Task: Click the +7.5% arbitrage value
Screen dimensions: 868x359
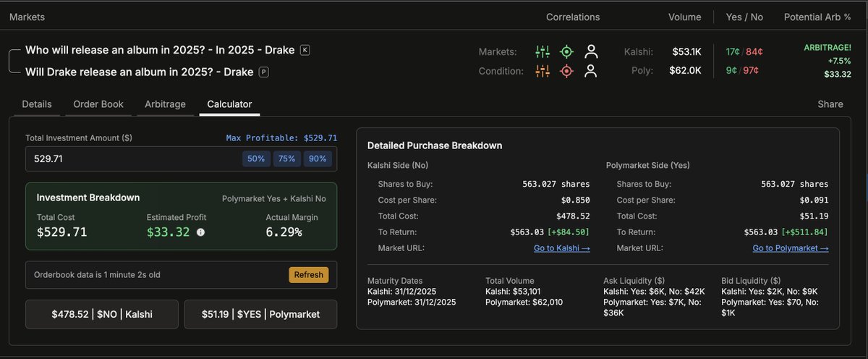Action: tap(840, 61)
